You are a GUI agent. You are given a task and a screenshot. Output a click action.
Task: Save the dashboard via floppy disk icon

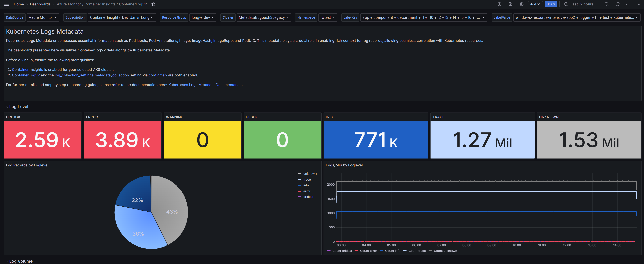point(510,4)
